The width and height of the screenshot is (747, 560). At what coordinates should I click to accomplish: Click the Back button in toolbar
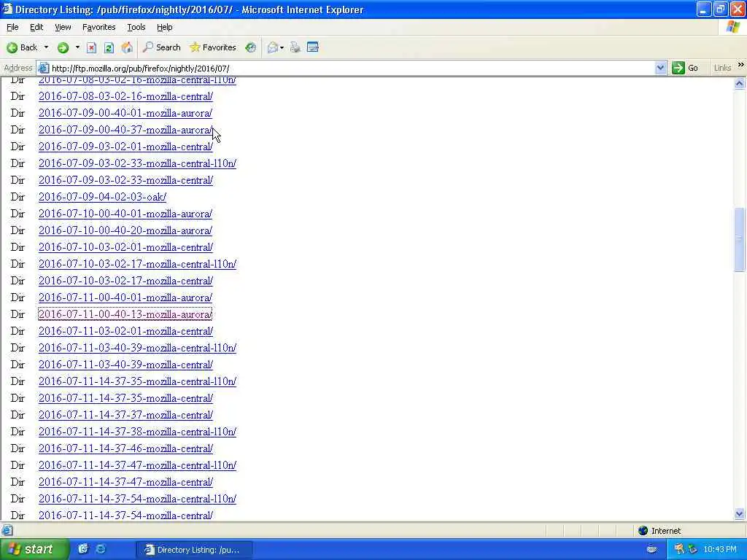click(x=22, y=47)
